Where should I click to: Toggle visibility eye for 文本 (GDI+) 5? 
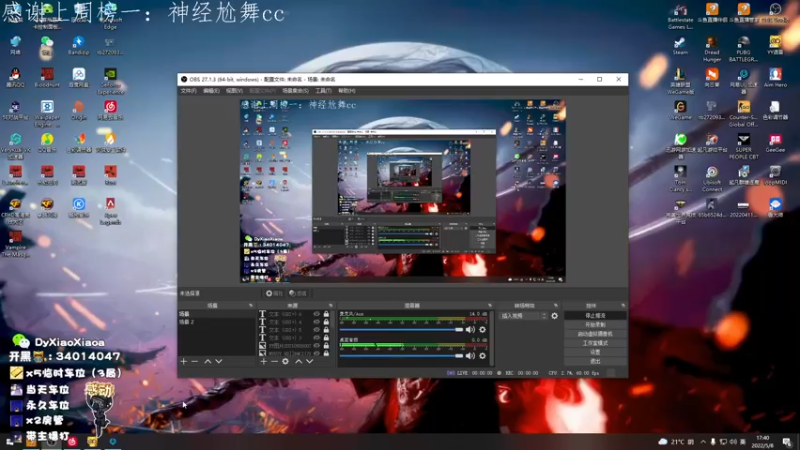pos(316,330)
